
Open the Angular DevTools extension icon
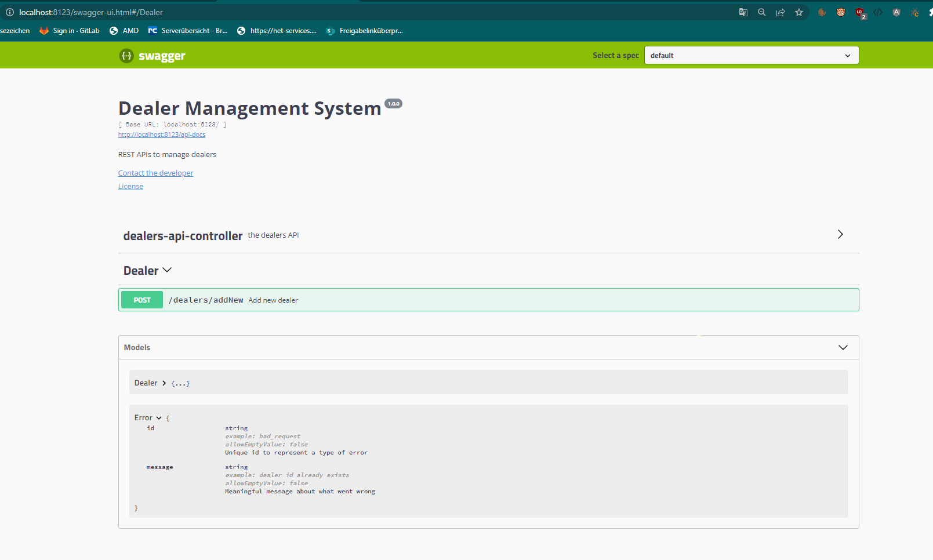tap(896, 12)
